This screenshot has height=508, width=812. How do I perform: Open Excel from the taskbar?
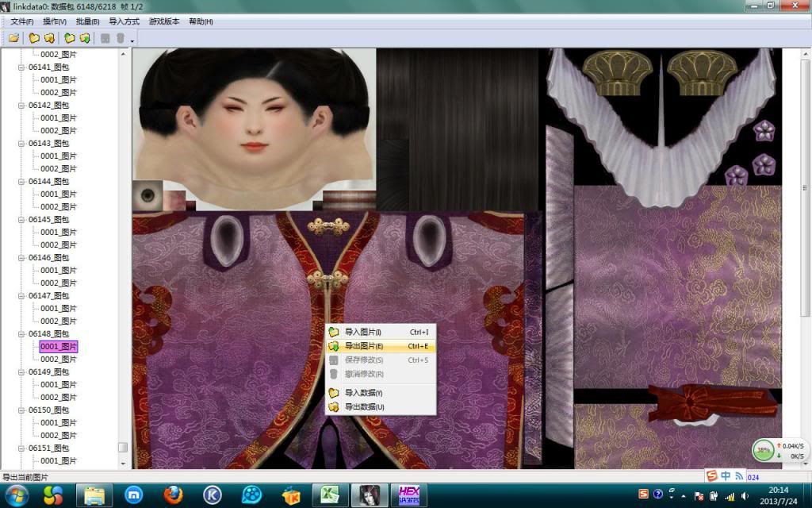[330, 495]
